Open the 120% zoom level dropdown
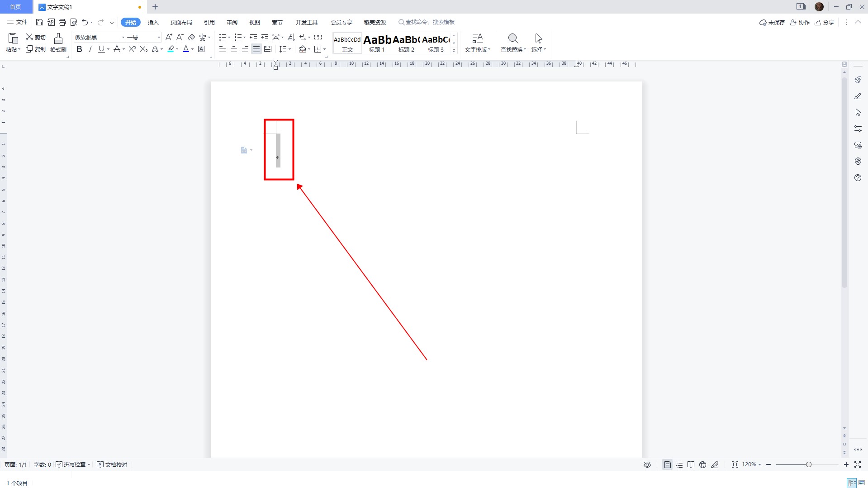Viewport: 868px width, 488px height. coord(751,464)
